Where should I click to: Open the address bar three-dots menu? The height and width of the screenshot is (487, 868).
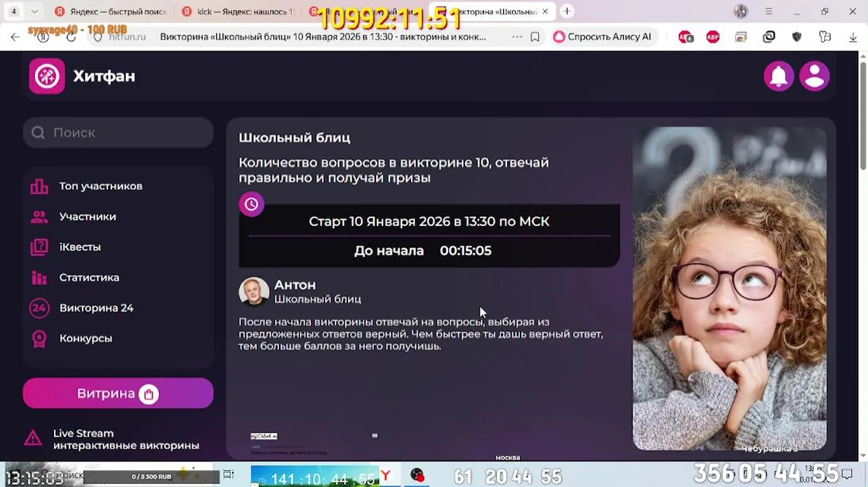click(517, 37)
